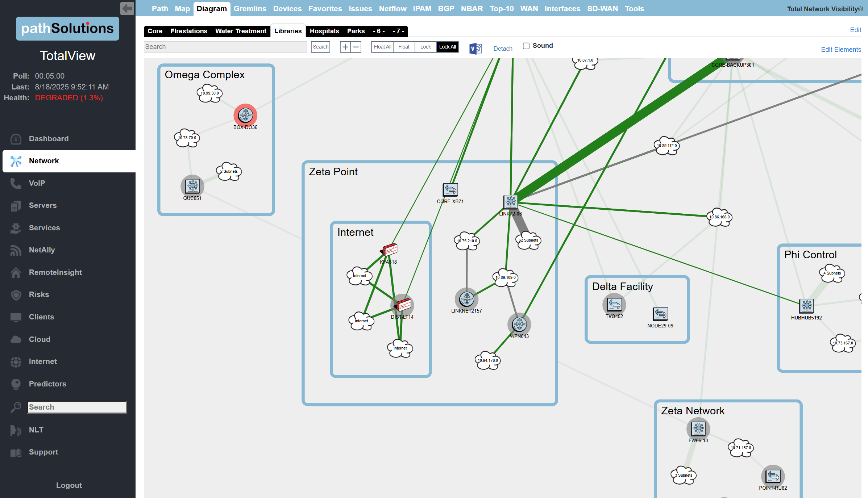Click the diagram search input field
Viewport: 868px width, 498px height.
pos(225,47)
